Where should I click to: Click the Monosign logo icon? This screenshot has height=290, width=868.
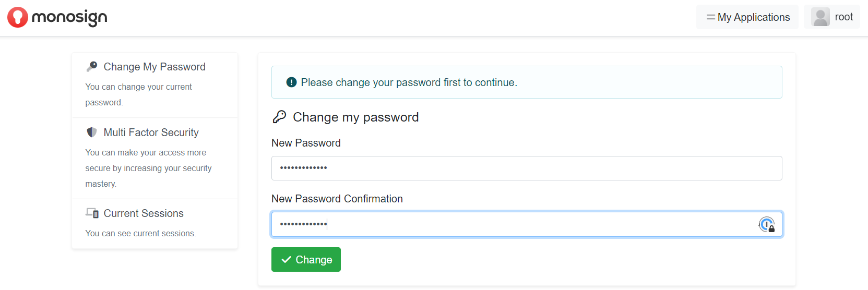click(x=17, y=17)
